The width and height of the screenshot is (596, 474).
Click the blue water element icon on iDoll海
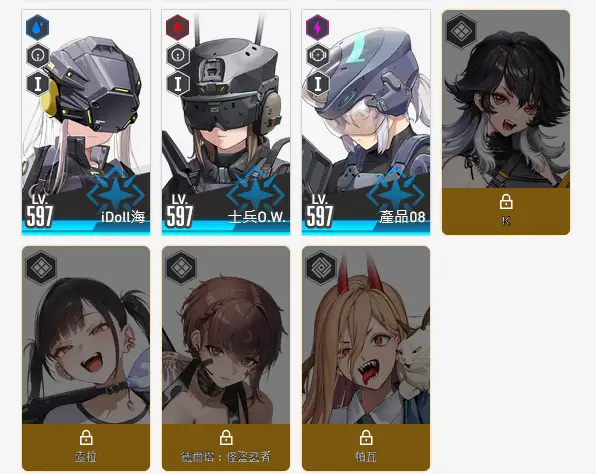tap(37, 27)
